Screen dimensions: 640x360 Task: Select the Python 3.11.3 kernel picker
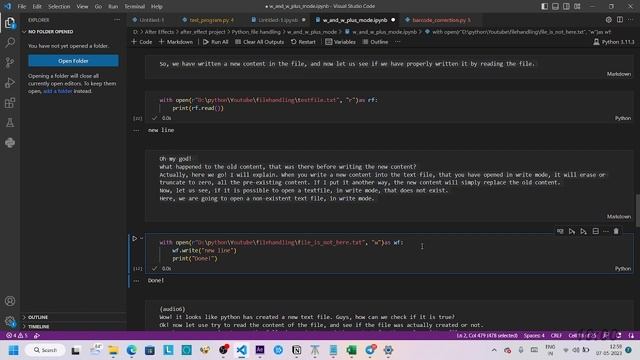click(x=614, y=42)
